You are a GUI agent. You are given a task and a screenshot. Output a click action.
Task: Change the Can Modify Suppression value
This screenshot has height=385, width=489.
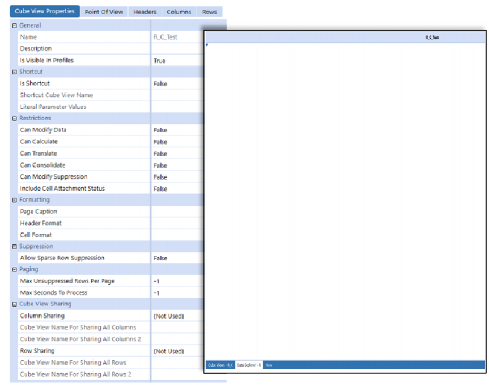pos(177,177)
